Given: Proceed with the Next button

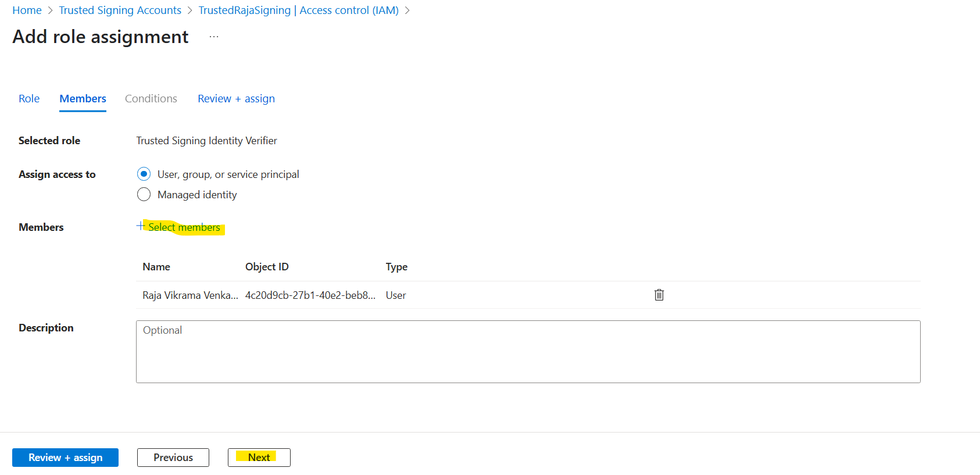Looking at the screenshot, I should pyautogui.click(x=259, y=458).
